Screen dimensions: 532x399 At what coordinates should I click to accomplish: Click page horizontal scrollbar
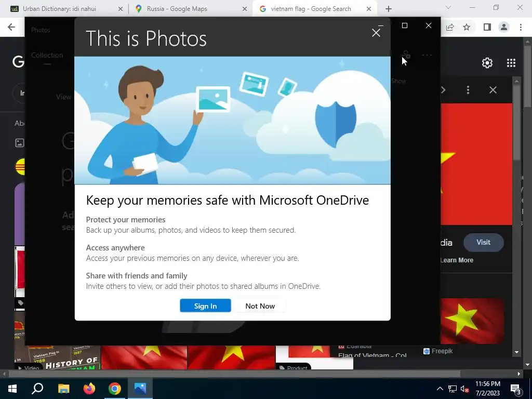point(234,374)
